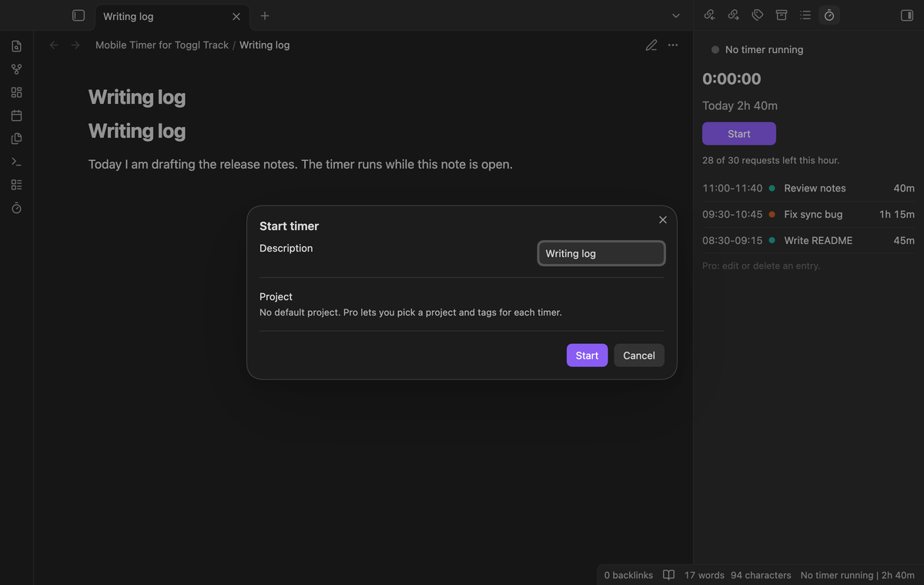The image size is (924, 585).
Task: Open command palette icon
Action: (16, 162)
